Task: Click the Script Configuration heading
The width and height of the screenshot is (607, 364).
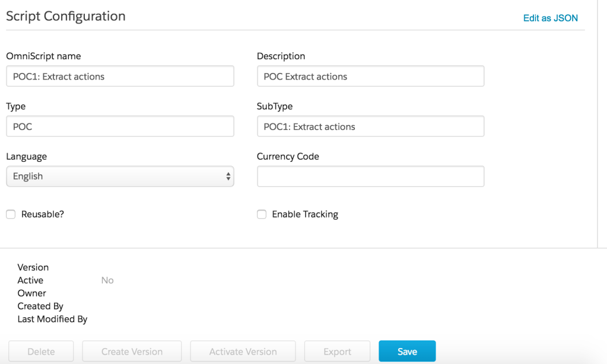Action: [x=65, y=16]
